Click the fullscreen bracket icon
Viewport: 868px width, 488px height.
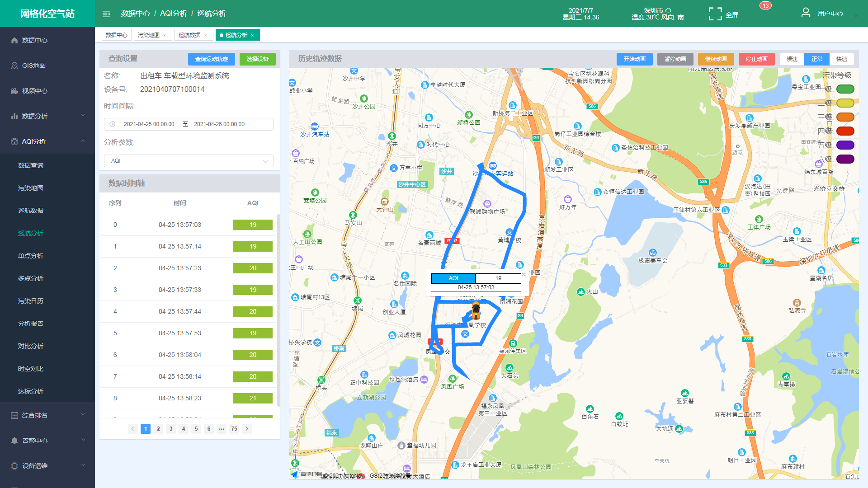pyautogui.click(x=715, y=14)
